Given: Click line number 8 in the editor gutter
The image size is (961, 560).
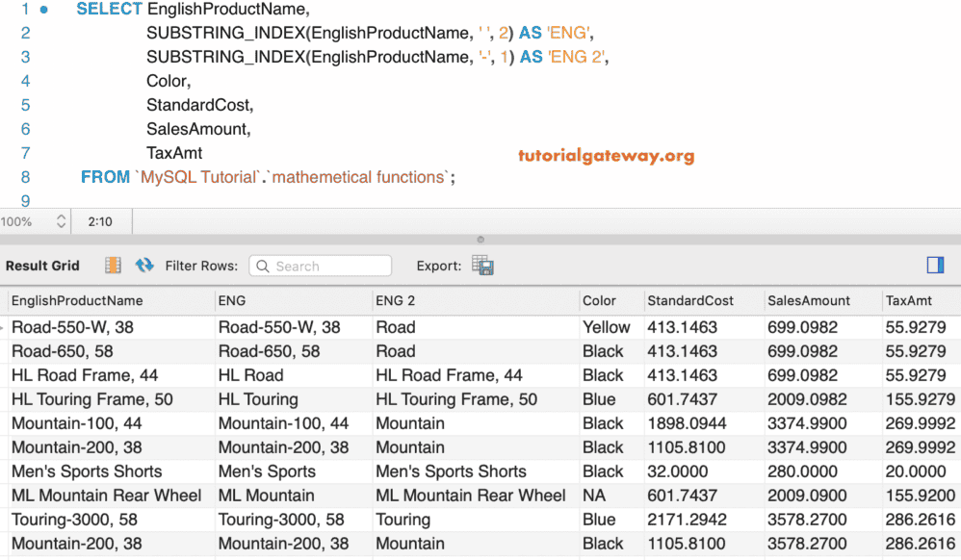Looking at the screenshot, I should (26, 176).
